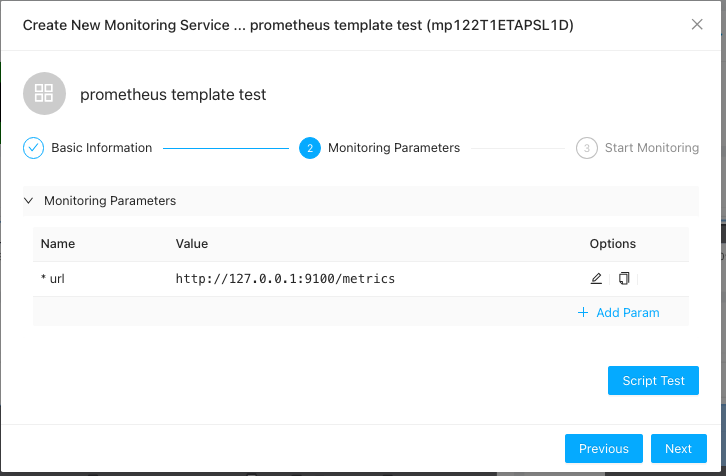Viewport: 726px width, 476px height.
Task: Edit the url parameter with pencil icon
Action: (x=596, y=279)
